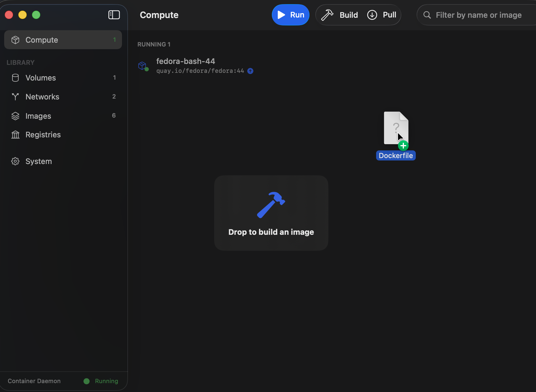Click the Running daemon status text

(x=107, y=381)
